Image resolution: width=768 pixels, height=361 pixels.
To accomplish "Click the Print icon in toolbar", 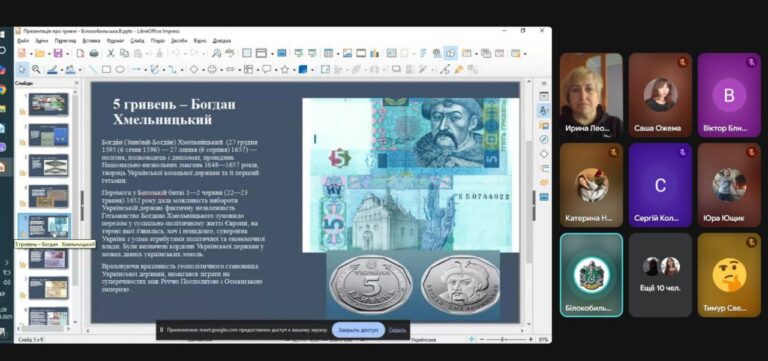I will coord(94,53).
